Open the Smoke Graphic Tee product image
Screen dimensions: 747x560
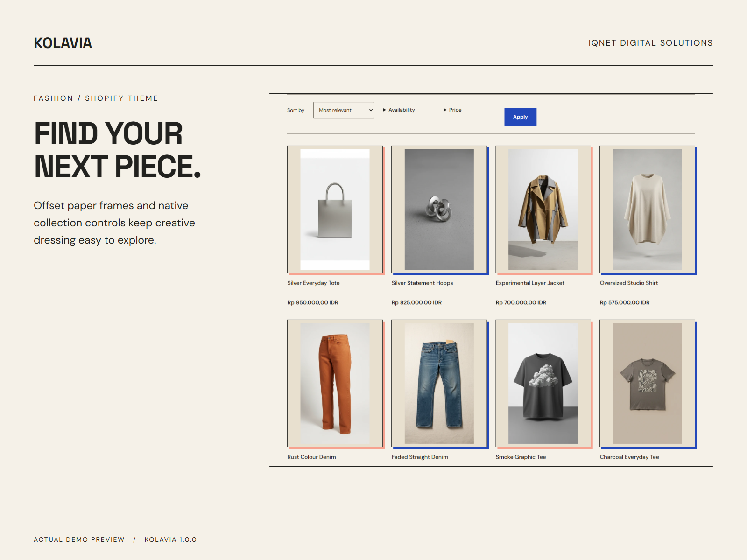543,383
